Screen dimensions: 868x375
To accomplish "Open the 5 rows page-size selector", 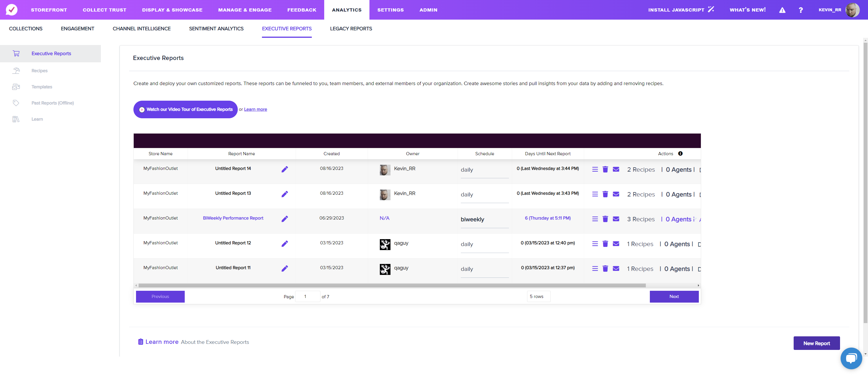I will pos(538,297).
